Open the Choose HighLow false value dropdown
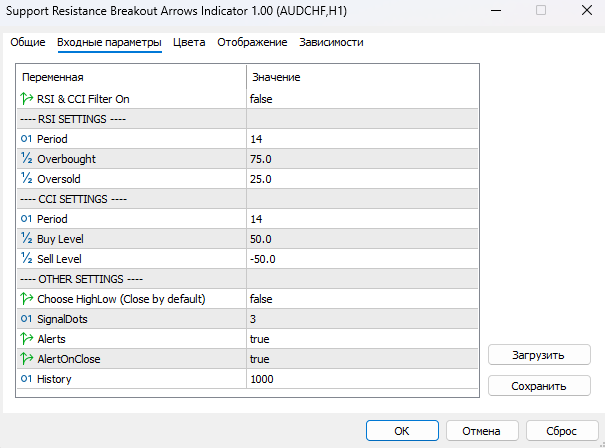The width and height of the screenshot is (605, 448). tap(362, 299)
